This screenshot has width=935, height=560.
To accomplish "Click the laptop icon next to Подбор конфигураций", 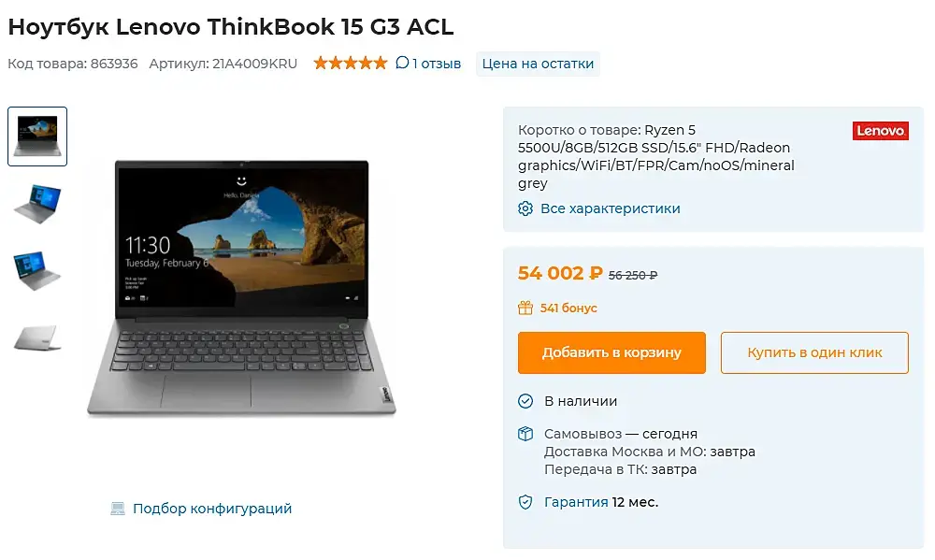I will 118,509.
